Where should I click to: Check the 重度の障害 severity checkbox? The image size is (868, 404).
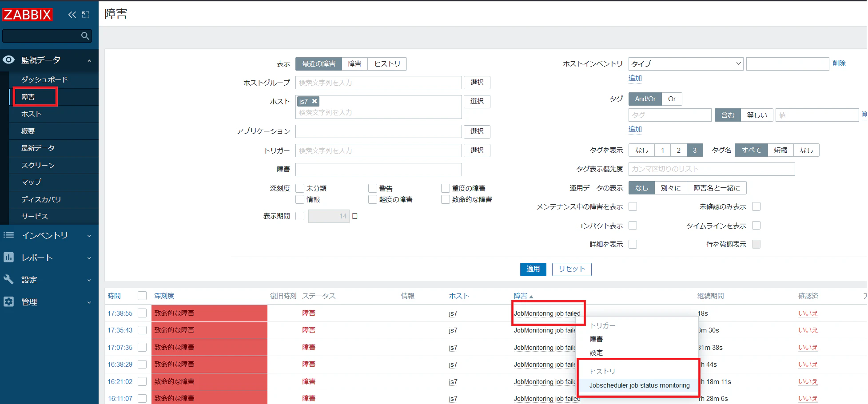tap(446, 188)
